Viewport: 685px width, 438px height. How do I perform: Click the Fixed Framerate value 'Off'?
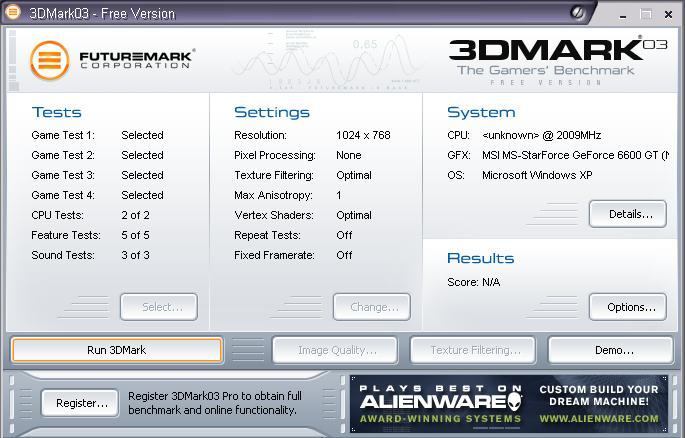click(344, 255)
